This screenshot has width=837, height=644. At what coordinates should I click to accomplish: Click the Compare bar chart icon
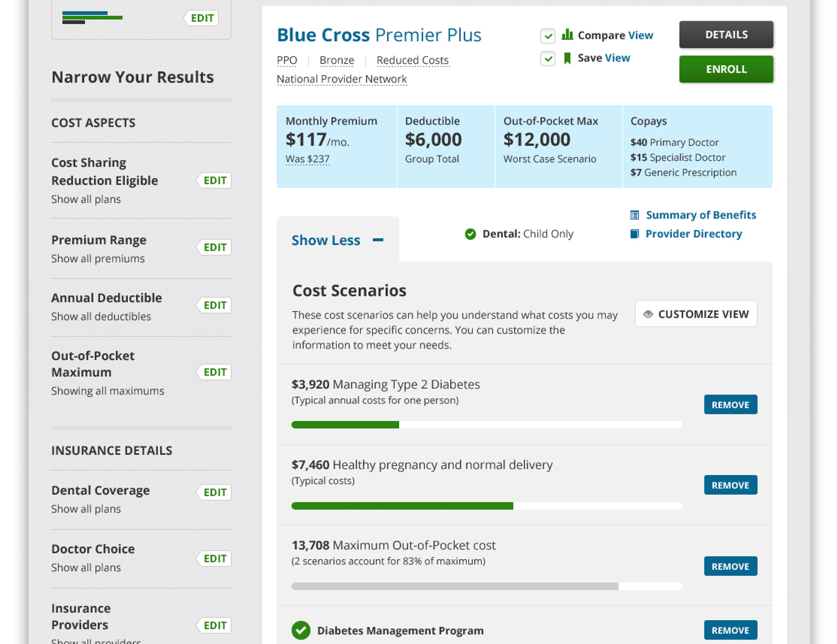coord(567,34)
